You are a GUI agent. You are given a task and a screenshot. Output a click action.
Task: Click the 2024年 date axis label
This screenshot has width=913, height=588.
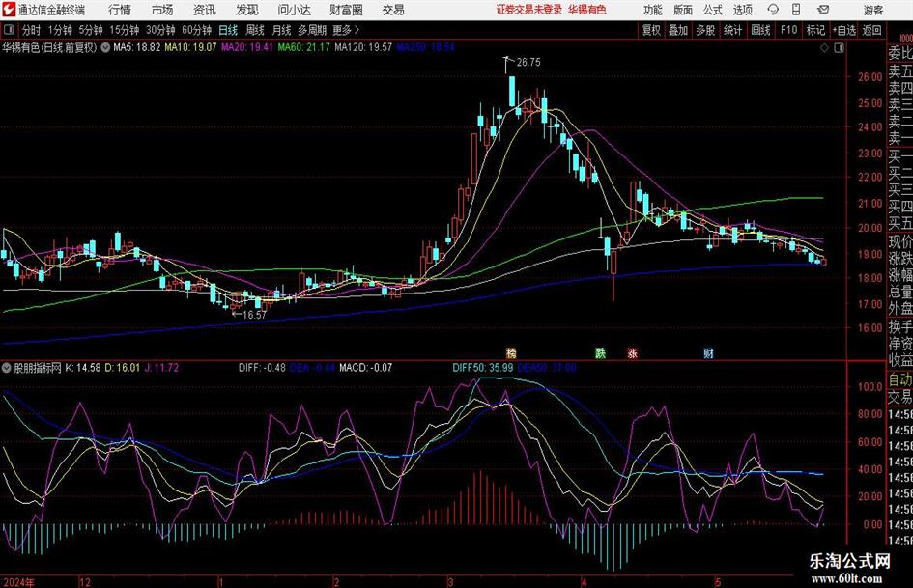18,582
